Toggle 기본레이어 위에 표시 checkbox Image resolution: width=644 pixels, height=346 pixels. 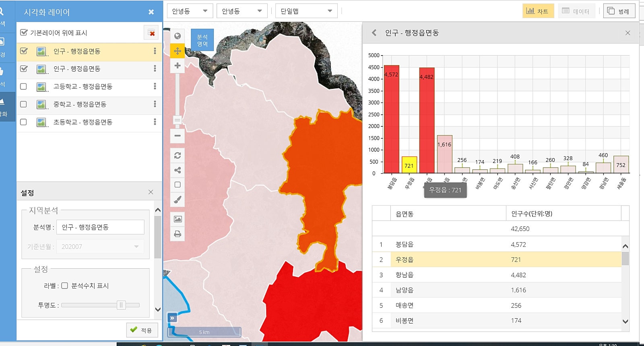tap(24, 32)
